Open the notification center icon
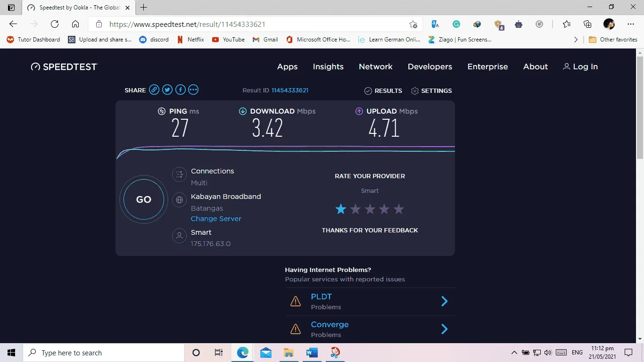The image size is (644, 362). point(628,353)
